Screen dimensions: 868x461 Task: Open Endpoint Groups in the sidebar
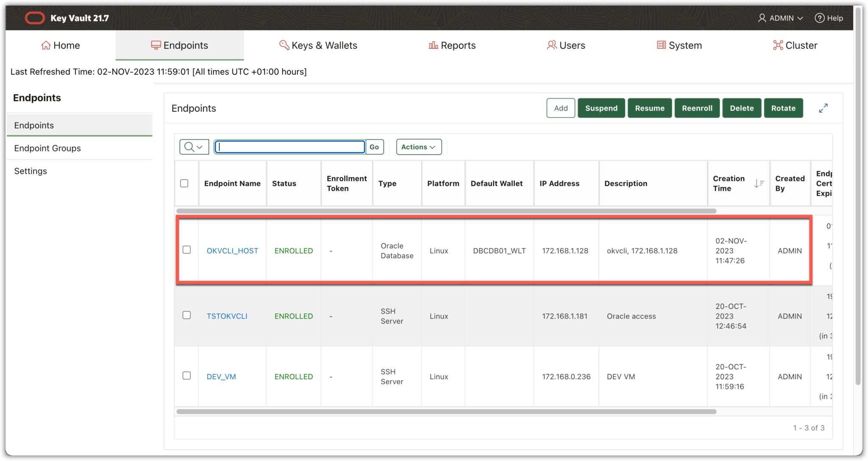(47, 148)
